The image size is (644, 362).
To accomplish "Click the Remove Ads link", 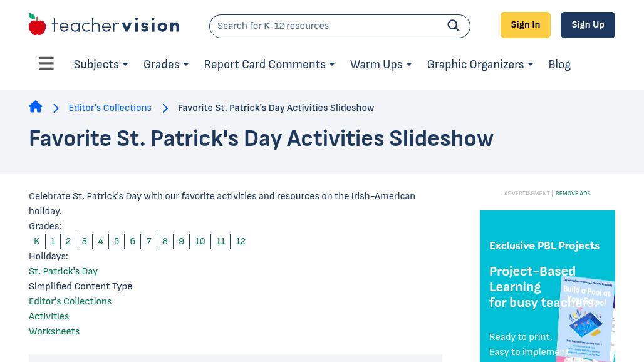I will point(573,194).
